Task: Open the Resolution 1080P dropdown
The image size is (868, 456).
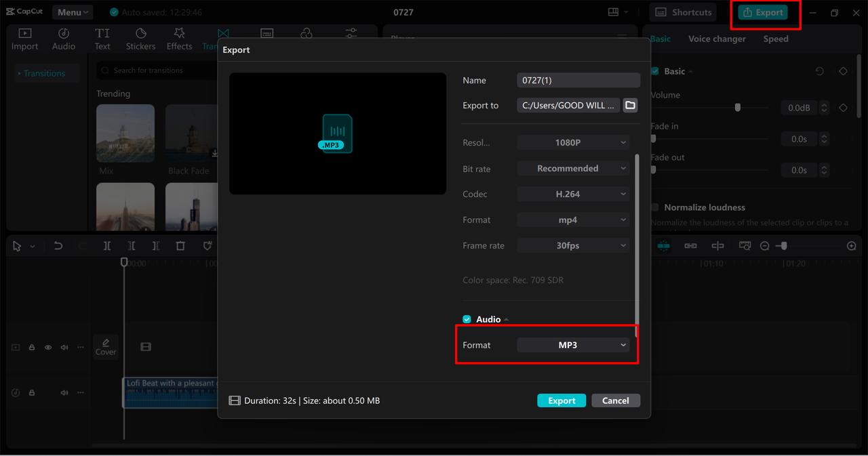Action: pos(573,142)
